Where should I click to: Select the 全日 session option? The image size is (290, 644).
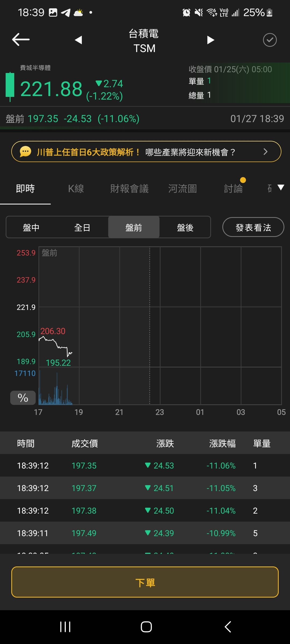(x=82, y=228)
